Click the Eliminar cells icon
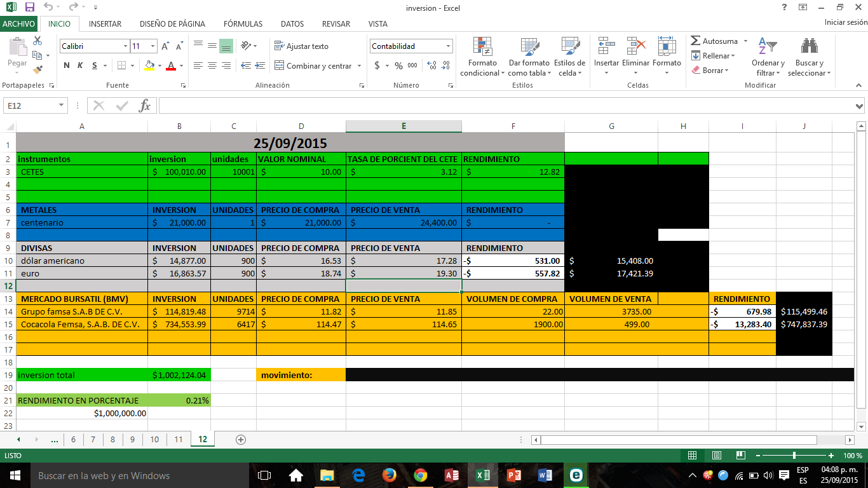The width and height of the screenshot is (868, 488). click(635, 46)
